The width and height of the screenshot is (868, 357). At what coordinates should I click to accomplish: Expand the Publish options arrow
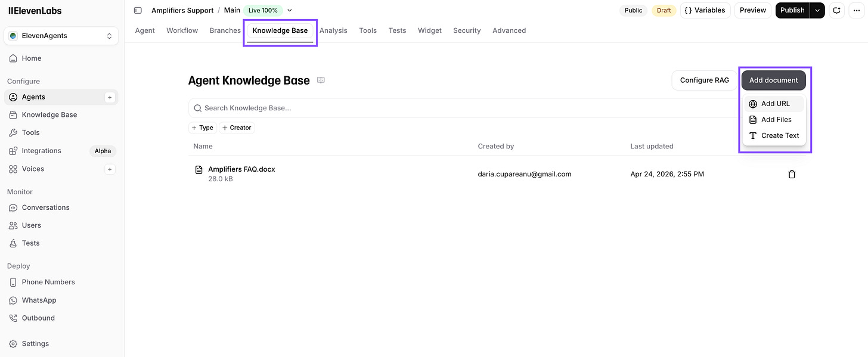tap(817, 10)
